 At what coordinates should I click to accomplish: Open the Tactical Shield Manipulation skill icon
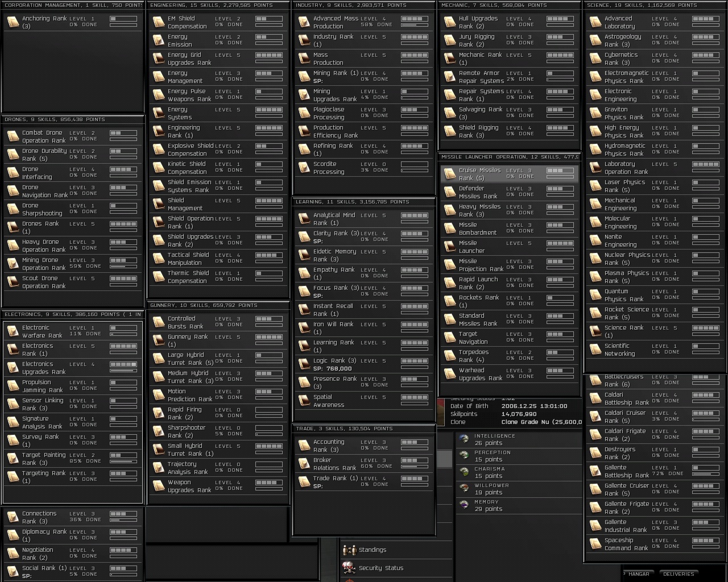pyautogui.click(x=158, y=259)
